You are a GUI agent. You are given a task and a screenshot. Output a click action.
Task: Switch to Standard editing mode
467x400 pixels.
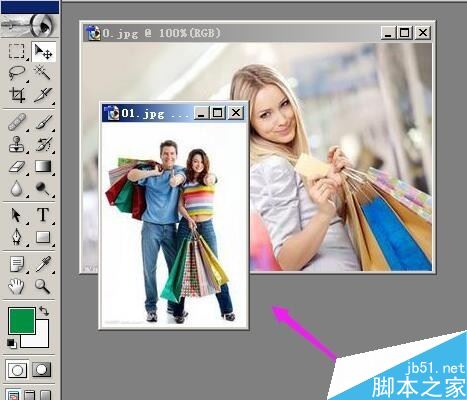tap(17, 369)
